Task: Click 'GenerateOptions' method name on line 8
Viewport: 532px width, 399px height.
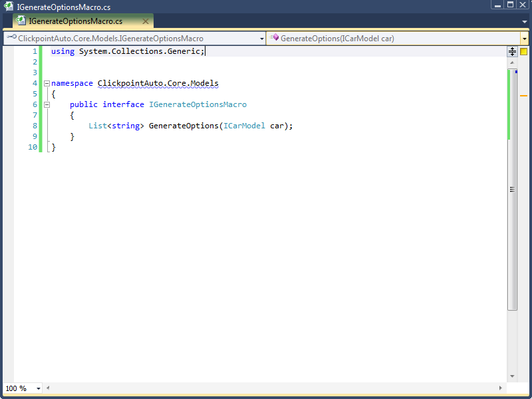Action: (x=184, y=126)
